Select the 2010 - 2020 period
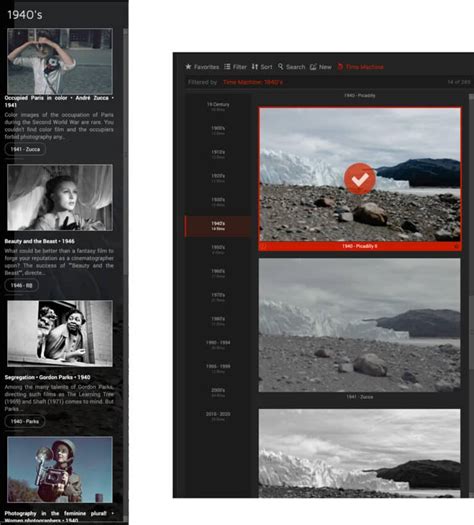474x525 pixels. click(x=218, y=416)
